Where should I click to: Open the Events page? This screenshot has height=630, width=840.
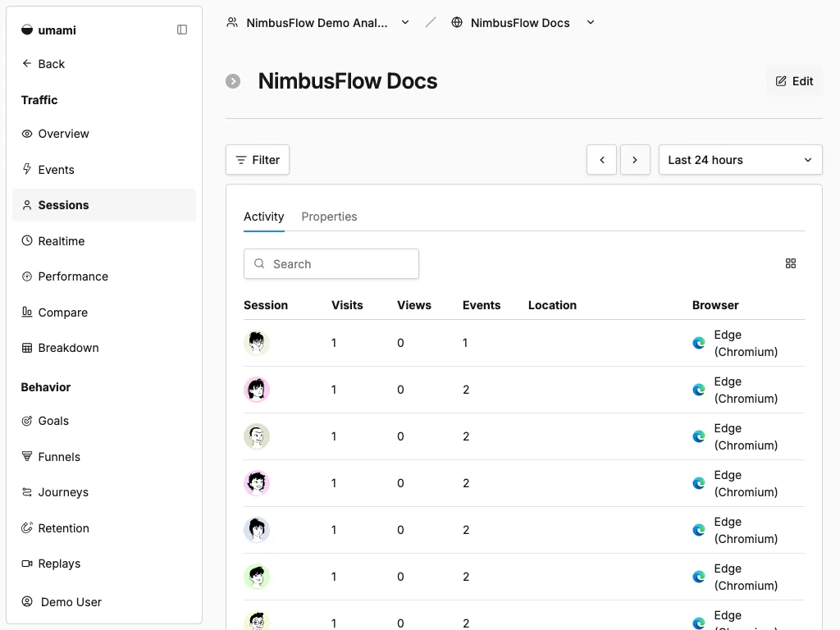click(104, 170)
